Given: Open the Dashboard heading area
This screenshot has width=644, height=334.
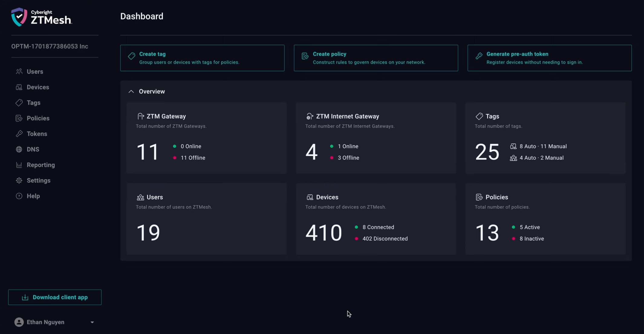Looking at the screenshot, I should coord(142,16).
